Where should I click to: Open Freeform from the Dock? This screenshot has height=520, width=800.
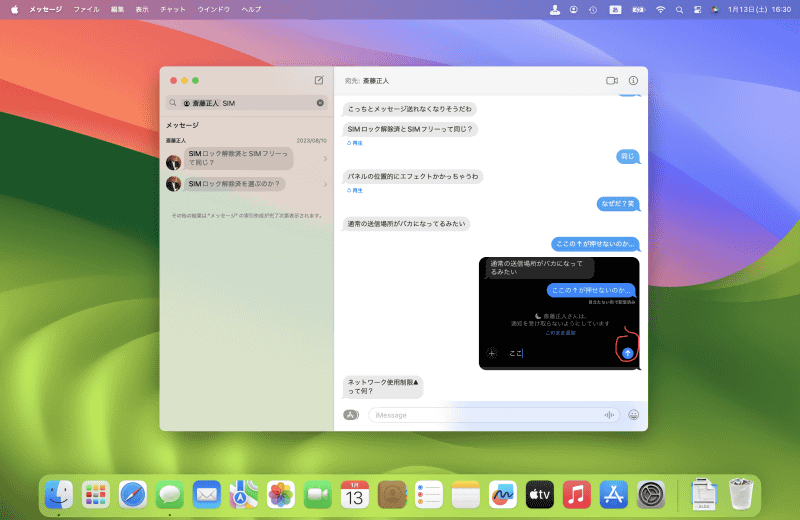click(503, 494)
